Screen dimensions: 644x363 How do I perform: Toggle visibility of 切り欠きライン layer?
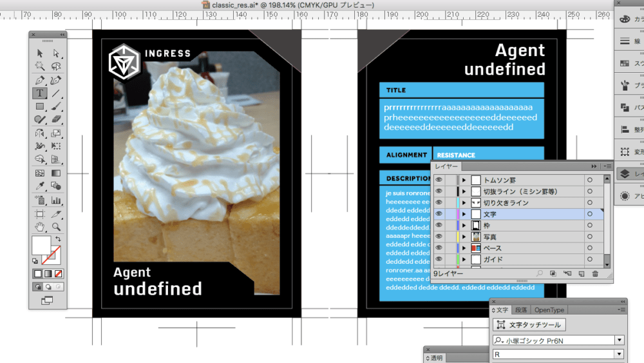pyautogui.click(x=439, y=202)
